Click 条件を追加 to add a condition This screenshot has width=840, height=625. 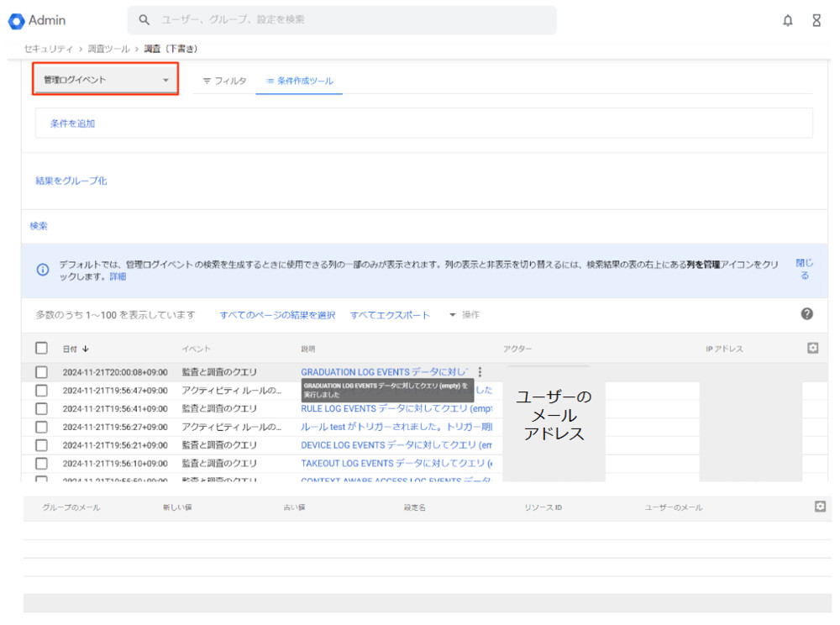(72, 123)
